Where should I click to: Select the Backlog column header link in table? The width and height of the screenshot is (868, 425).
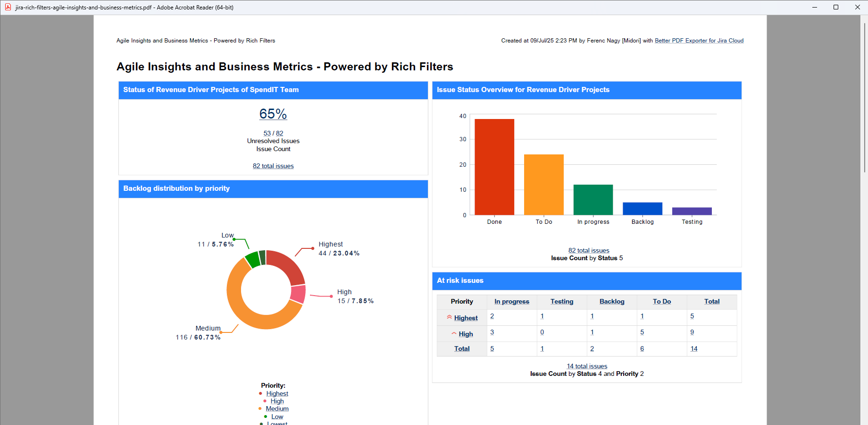(x=611, y=301)
